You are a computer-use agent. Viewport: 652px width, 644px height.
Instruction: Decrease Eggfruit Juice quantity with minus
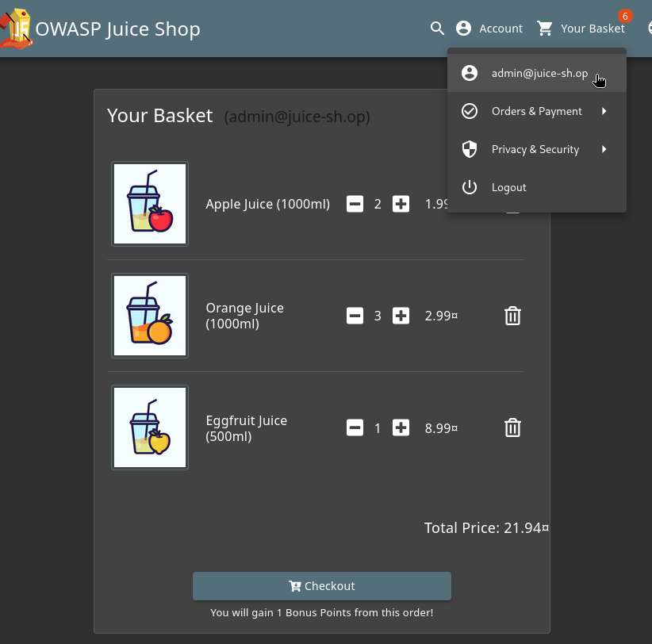click(x=355, y=427)
